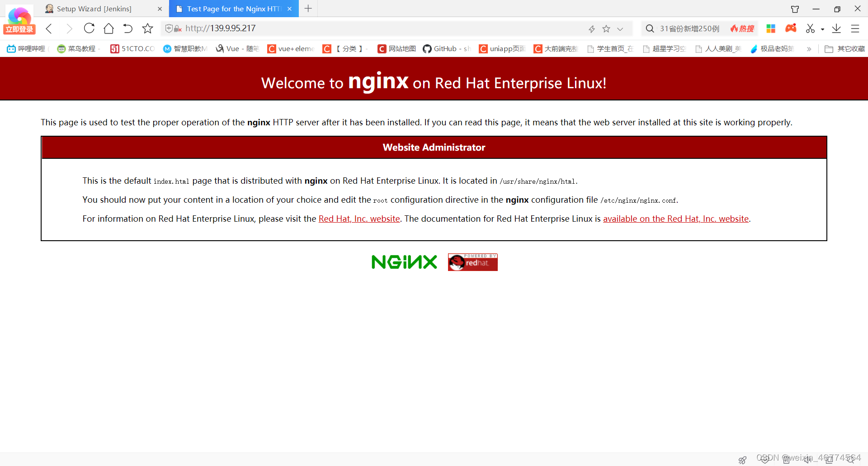Click the 立即登录 login button
The image size is (868, 466).
(x=19, y=29)
